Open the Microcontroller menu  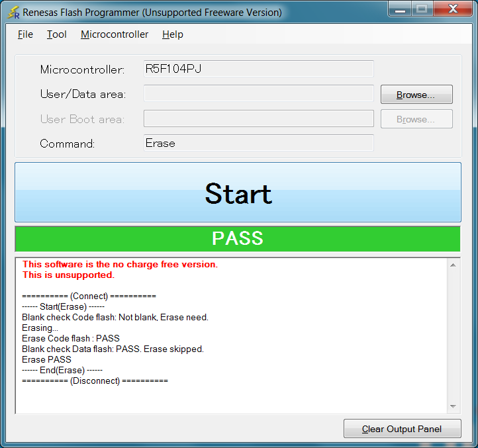(115, 34)
